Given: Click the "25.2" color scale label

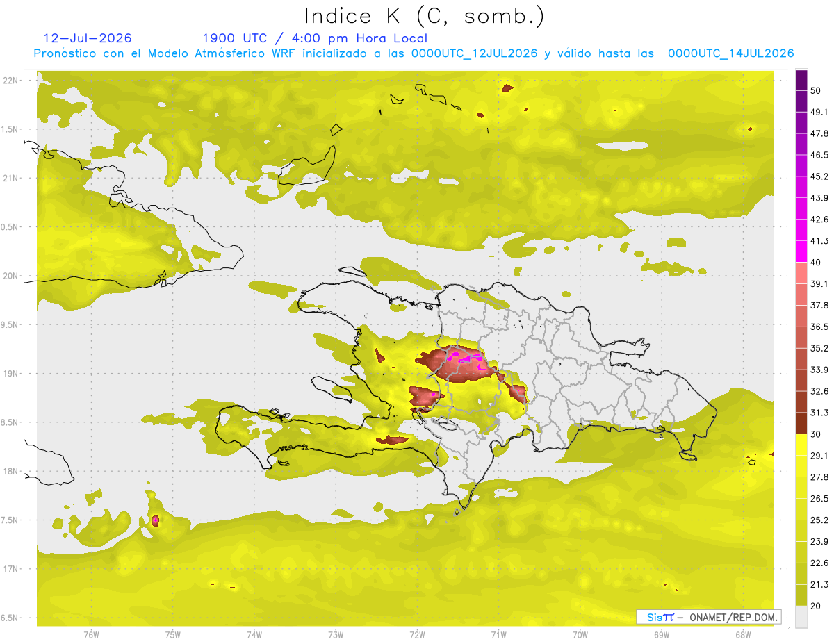Looking at the screenshot, I should point(819,520).
